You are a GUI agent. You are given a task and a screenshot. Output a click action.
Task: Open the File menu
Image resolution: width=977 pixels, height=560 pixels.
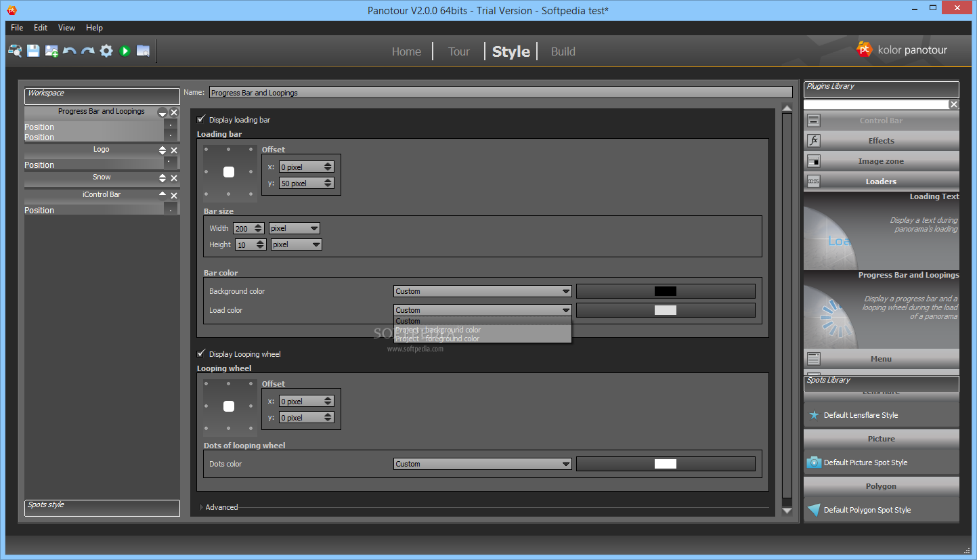[x=17, y=28]
